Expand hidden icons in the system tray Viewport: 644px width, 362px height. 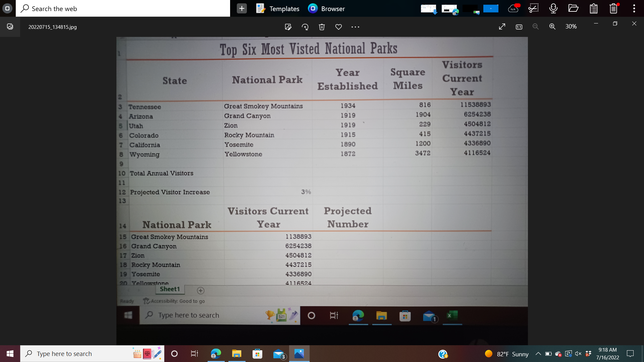[538, 354]
